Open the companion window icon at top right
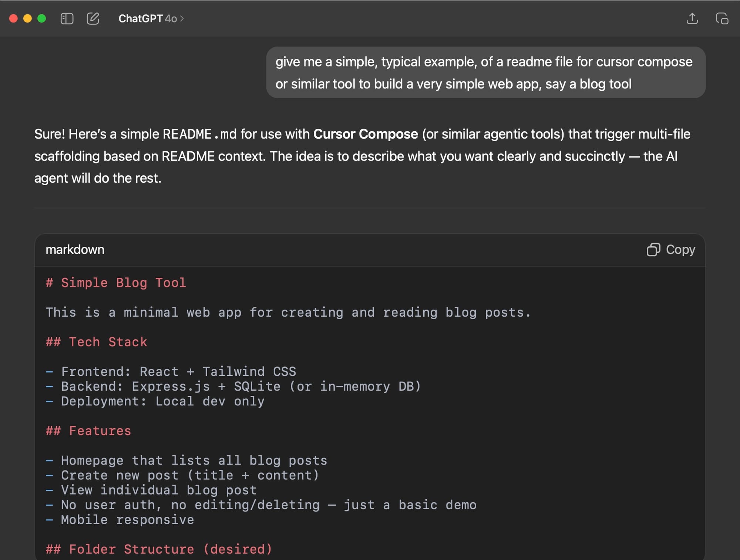This screenshot has height=560, width=740. click(x=722, y=18)
